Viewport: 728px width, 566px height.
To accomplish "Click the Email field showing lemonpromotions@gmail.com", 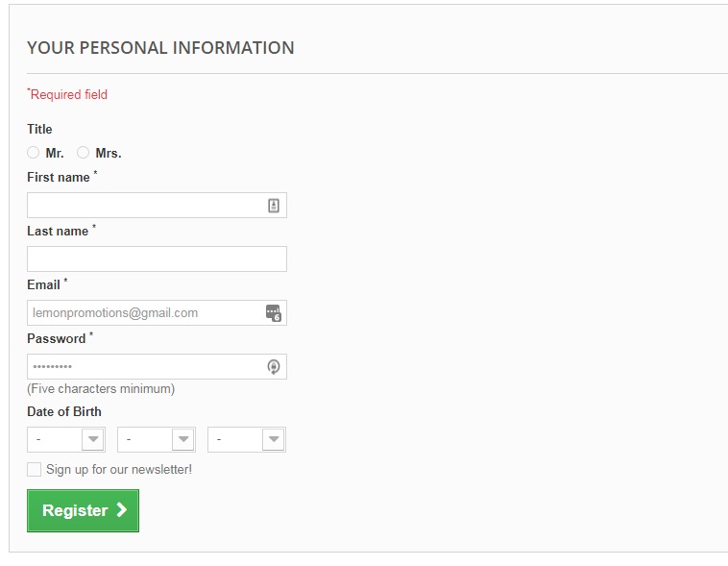I will point(144,313).
